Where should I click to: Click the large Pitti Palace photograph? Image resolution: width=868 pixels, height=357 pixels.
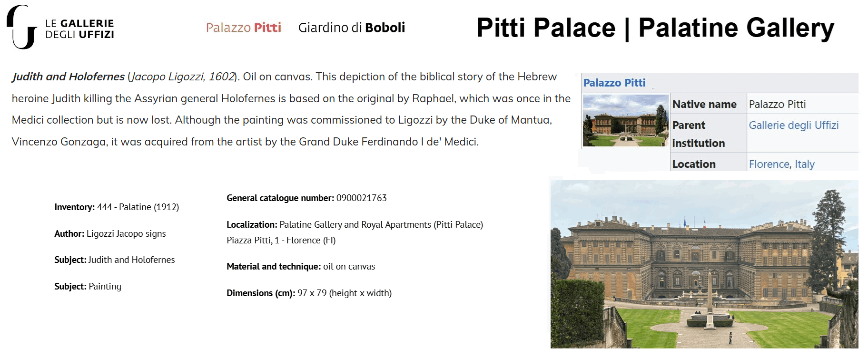(704, 264)
